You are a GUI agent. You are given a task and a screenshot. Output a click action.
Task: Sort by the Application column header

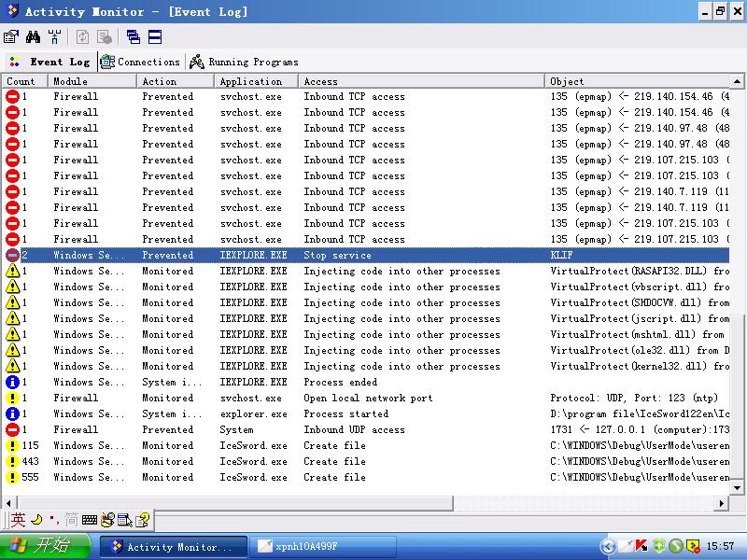click(x=256, y=81)
